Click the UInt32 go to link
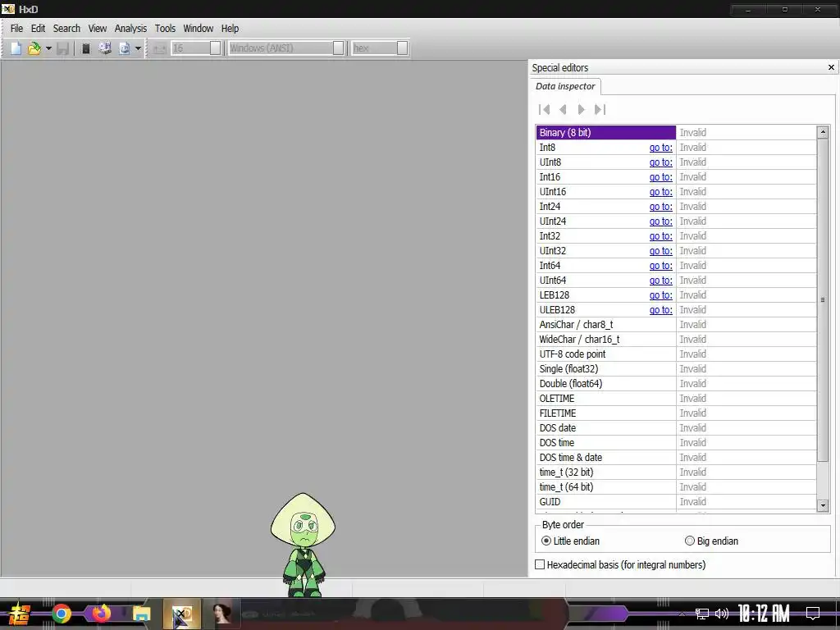840x630 pixels. pos(660,251)
